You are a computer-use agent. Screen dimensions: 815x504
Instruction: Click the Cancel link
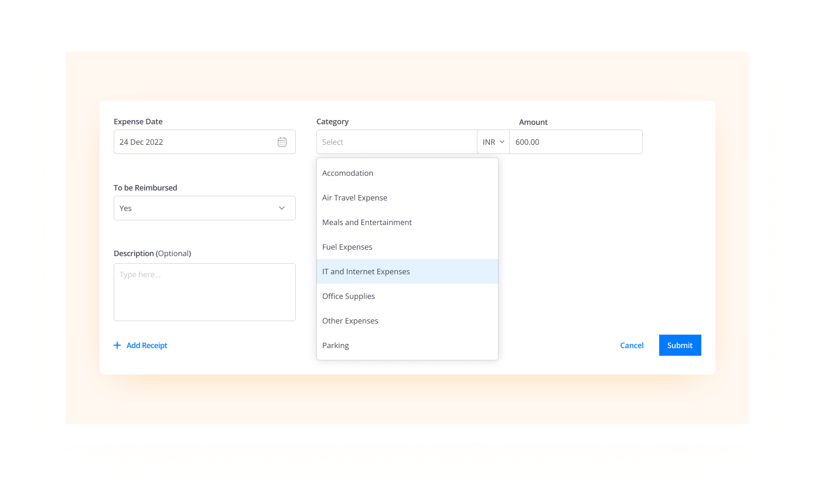632,345
